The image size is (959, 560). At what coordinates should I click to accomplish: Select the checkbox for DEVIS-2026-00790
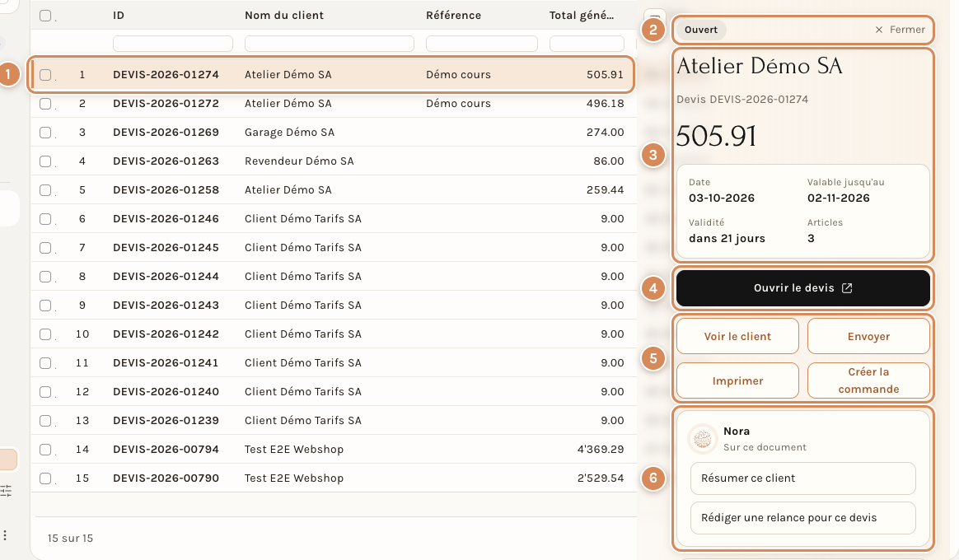(x=45, y=478)
